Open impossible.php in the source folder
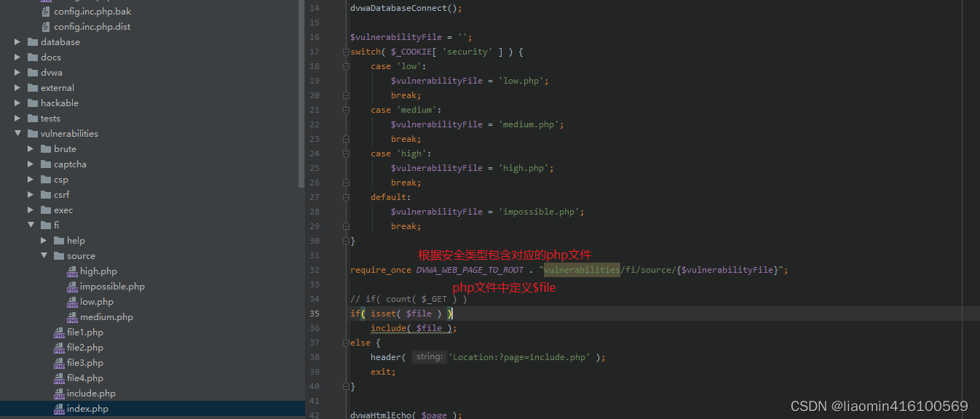The height and width of the screenshot is (419, 980). point(112,287)
